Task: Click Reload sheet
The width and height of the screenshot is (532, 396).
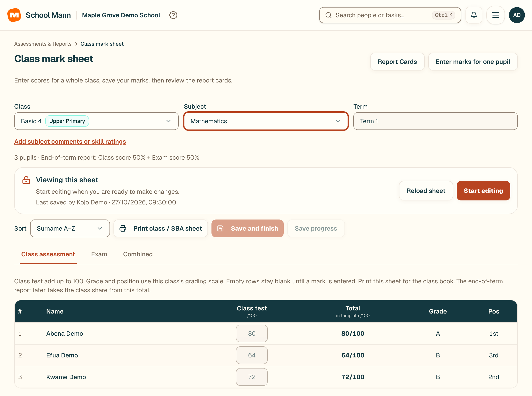Action: pos(426,191)
